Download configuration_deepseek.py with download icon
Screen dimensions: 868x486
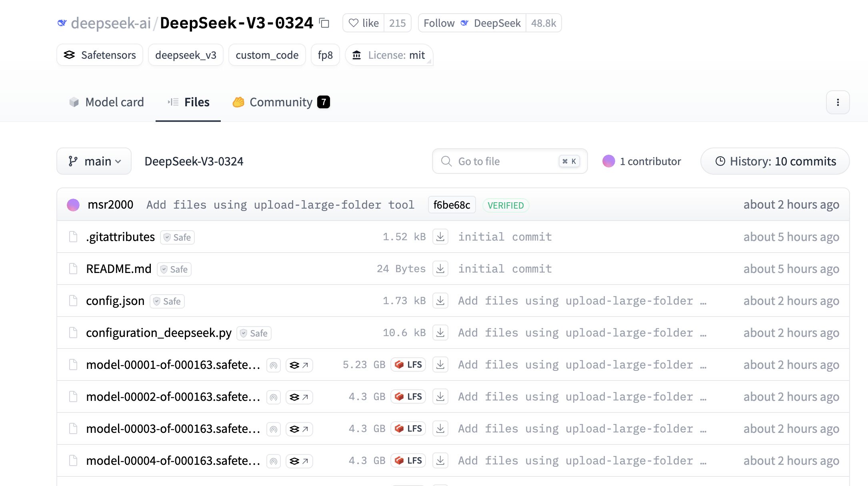440,333
